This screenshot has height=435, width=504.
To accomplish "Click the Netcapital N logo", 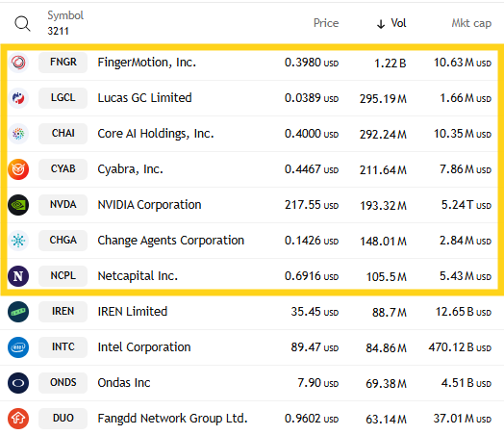I will coord(18,276).
